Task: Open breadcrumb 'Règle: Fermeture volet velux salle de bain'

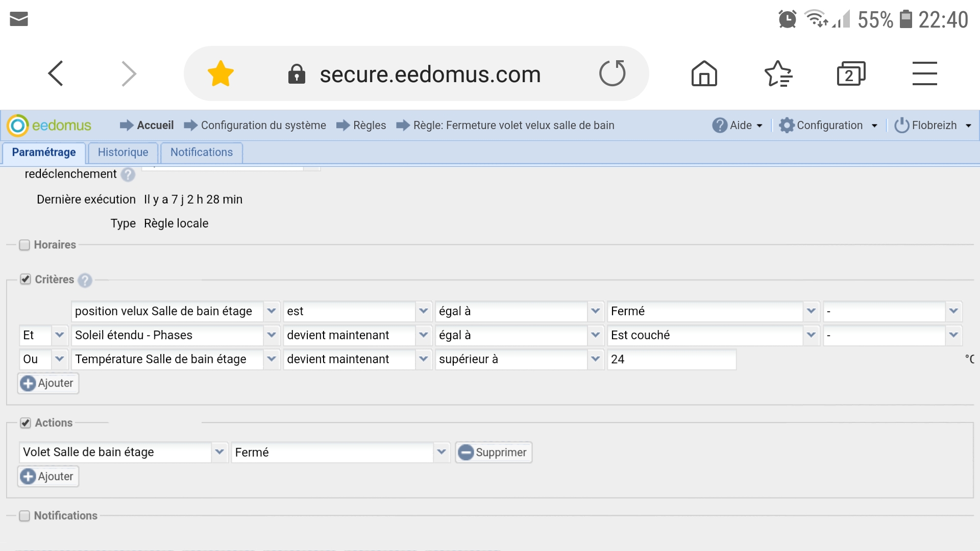Action: (513, 126)
